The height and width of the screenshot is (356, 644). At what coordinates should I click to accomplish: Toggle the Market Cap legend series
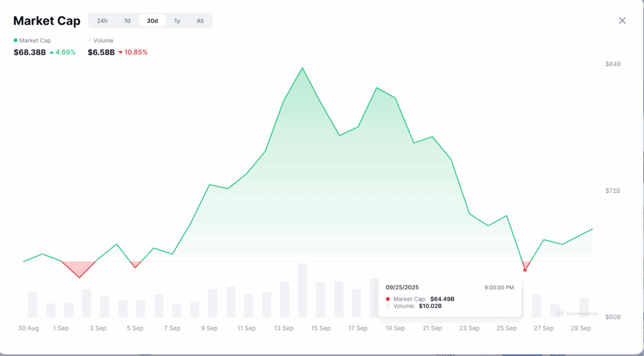(34, 41)
